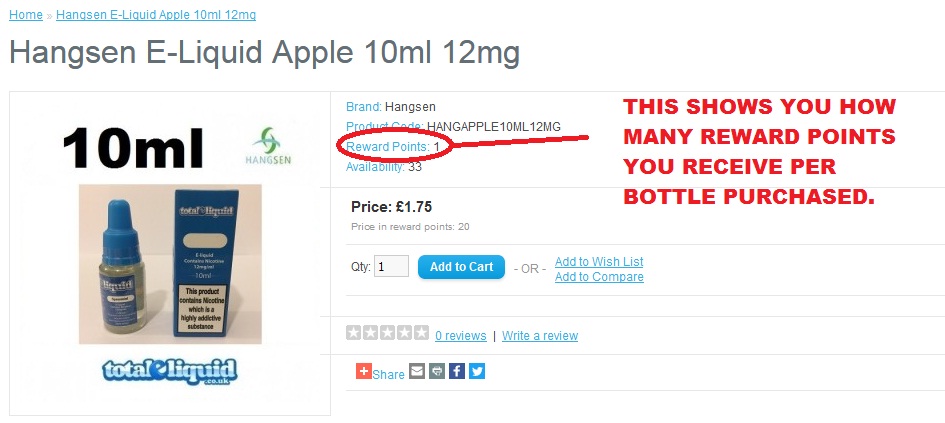Open the Hangsen brand name link

click(410, 107)
